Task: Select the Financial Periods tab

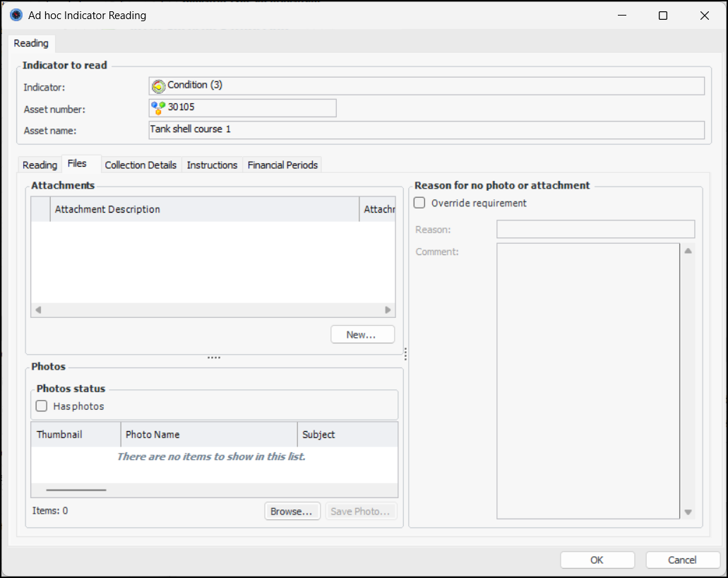Action: point(282,165)
